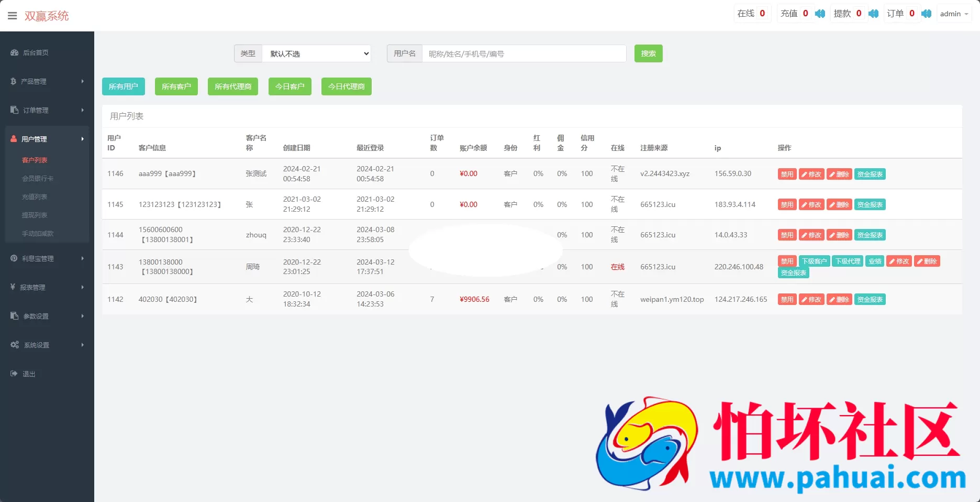Select the Bitcoin icon next to 产品管理
Screen dimensions: 980x502
tap(13, 81)
